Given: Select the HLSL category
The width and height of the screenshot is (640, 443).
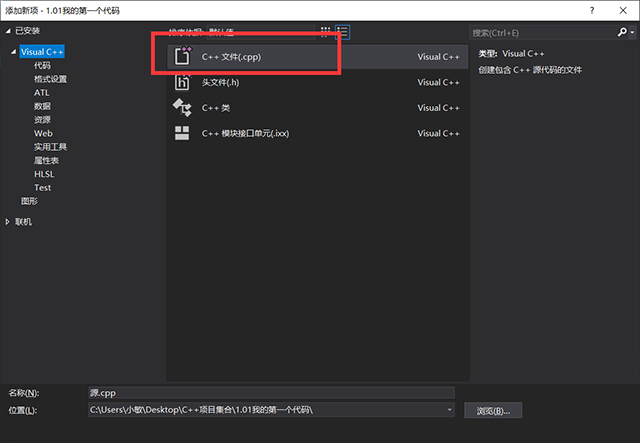Looking at the screenshot, I should [x=44, y=174].
